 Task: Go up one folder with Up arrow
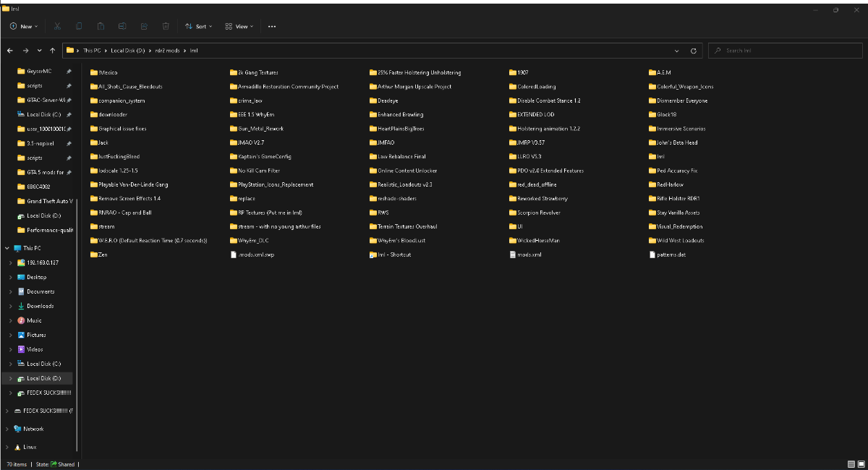pyautogui.click(x=52, y=51)
